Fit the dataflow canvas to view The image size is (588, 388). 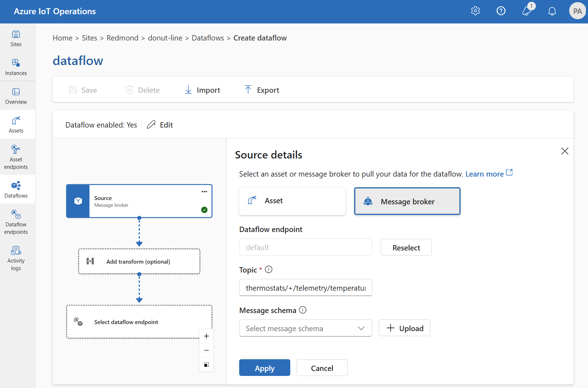[207, 365]
